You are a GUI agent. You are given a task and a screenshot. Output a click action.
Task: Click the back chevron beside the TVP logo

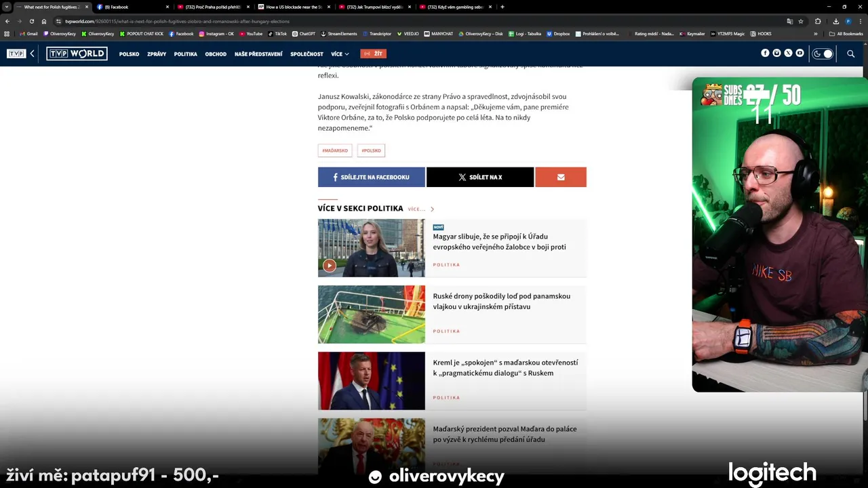coord(32,54)
